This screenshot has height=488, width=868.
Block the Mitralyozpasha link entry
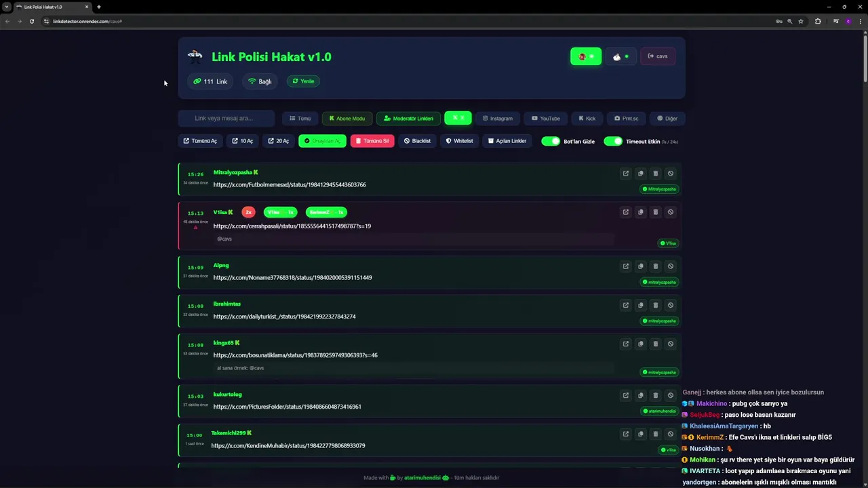click(x=670, y=174)
